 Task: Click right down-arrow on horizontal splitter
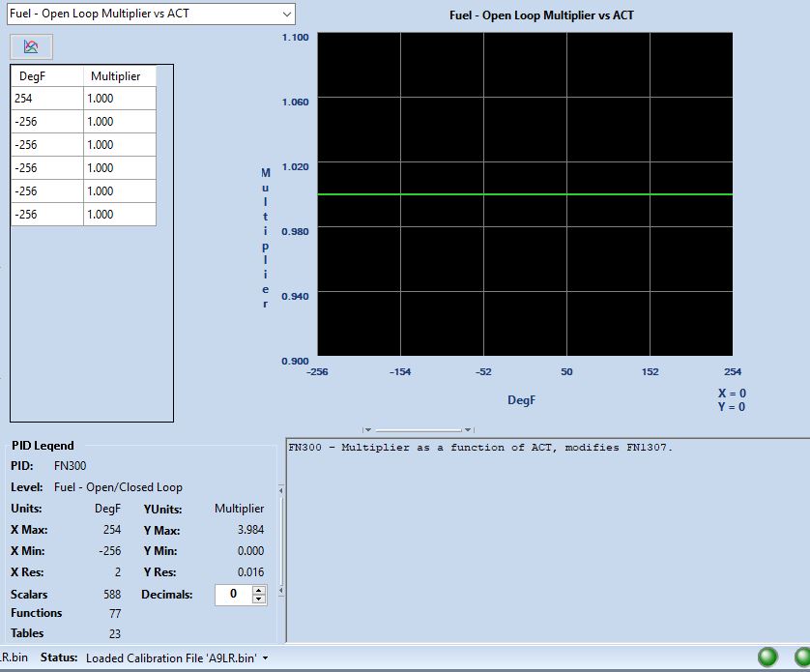pyautogui.click(x=468, y=429)
